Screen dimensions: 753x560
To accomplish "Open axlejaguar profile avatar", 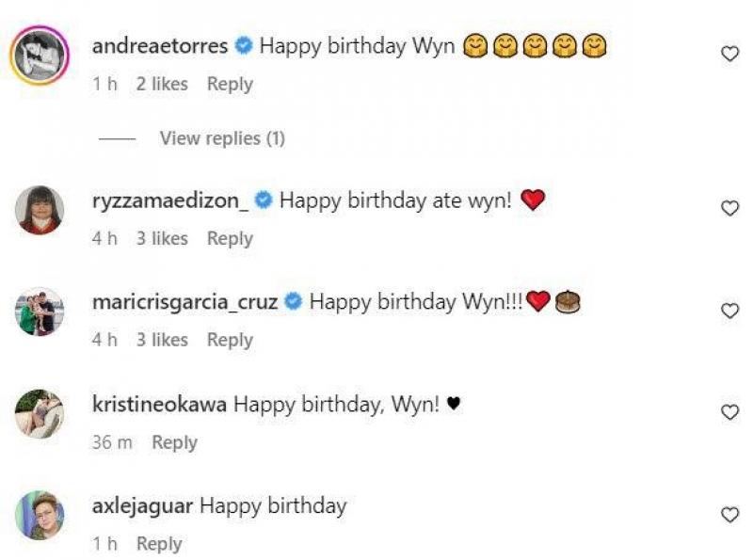I will (x=40, y=516).
